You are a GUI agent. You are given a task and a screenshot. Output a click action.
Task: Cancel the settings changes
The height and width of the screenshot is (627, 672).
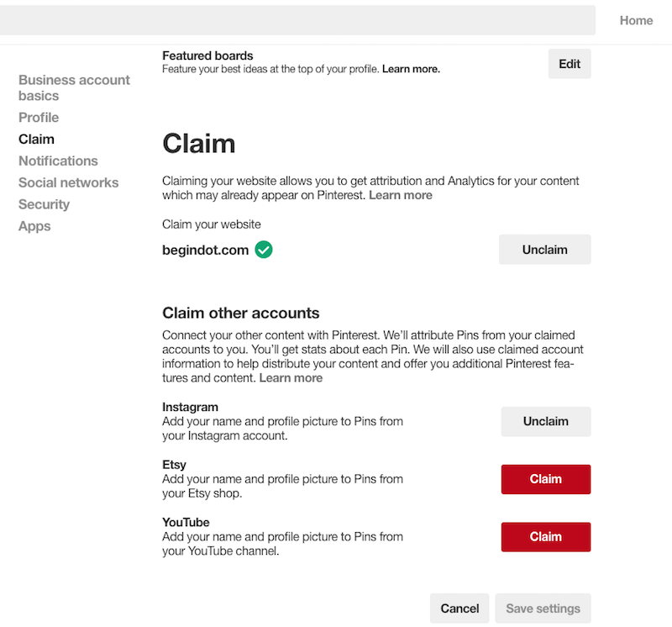(459, 609)
